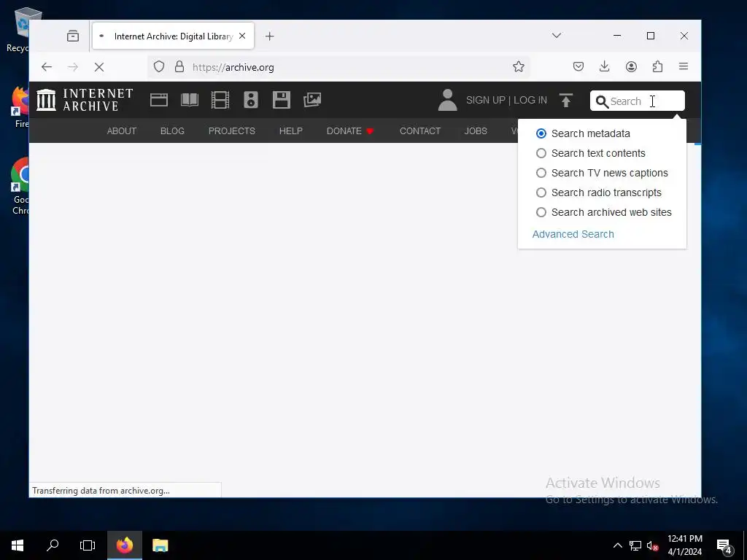Open the Audio speaker icon

point(251,100)
